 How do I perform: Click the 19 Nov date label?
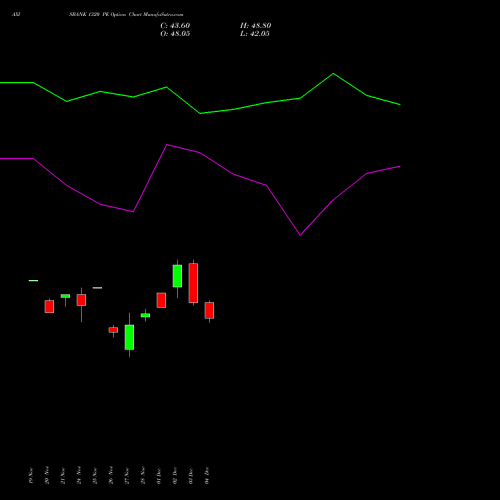[x=31, y=476]
